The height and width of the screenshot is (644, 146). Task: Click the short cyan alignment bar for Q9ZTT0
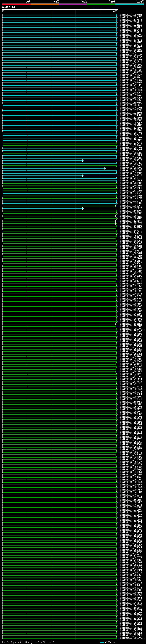[x=43, y=208]
